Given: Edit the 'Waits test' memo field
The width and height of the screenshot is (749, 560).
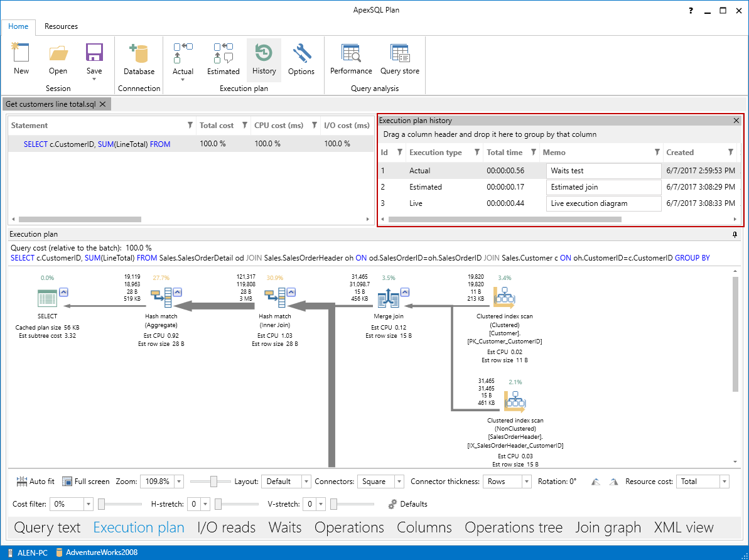Looking at the screenshot, I should click(x=604, y=171).
